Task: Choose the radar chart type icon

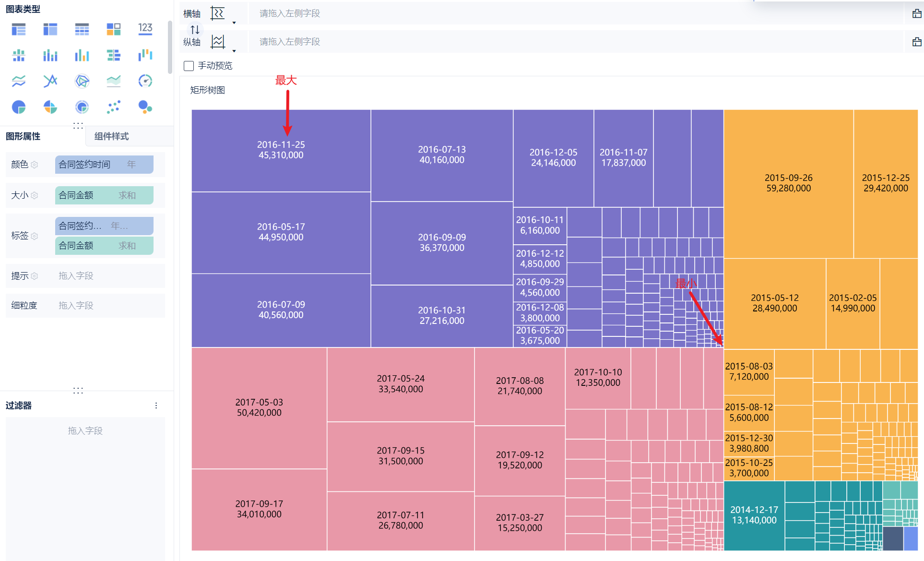Action: click(x=82, y=81)
